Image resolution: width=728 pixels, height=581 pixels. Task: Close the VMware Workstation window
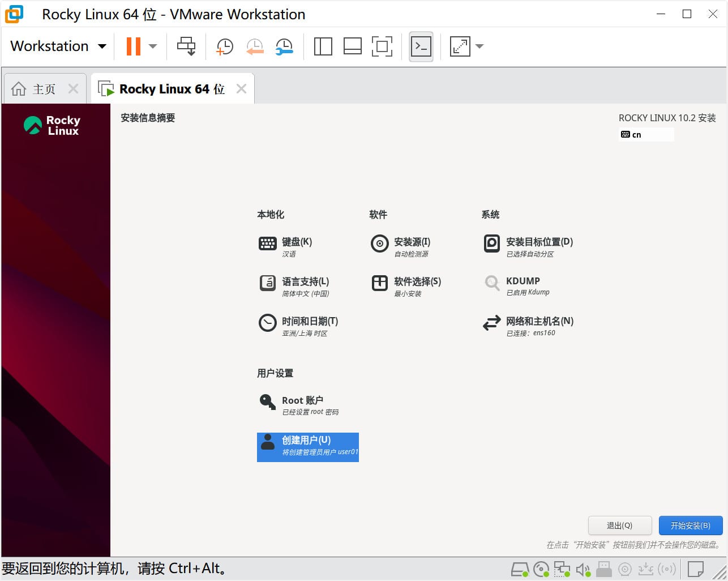click(713, 14)
